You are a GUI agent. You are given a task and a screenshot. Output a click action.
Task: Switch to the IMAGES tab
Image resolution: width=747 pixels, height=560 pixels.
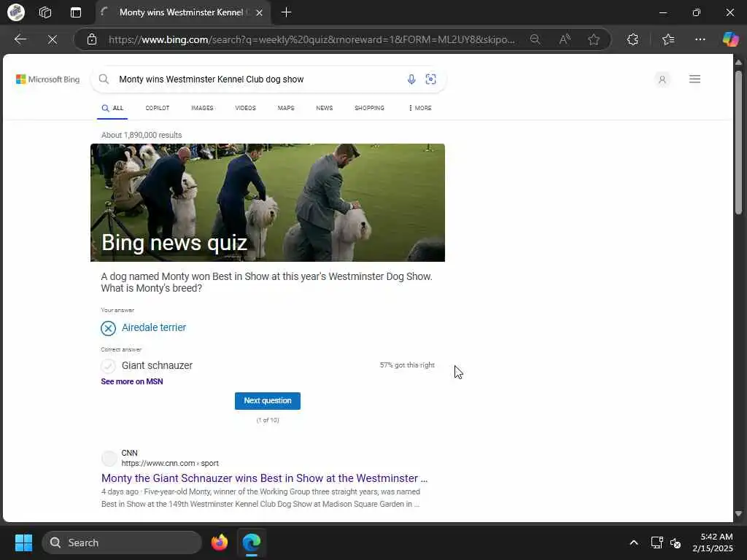coord(202,108)
